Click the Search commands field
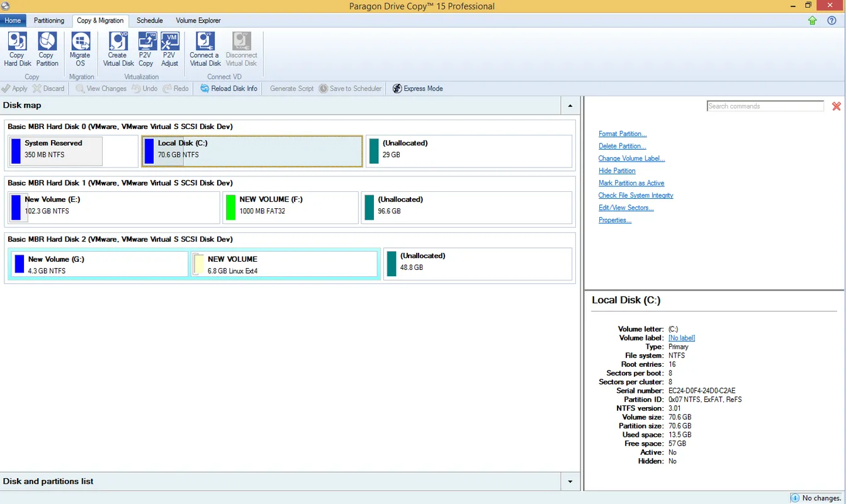This screenshot has height=504, width=846. tap(764, 106)
